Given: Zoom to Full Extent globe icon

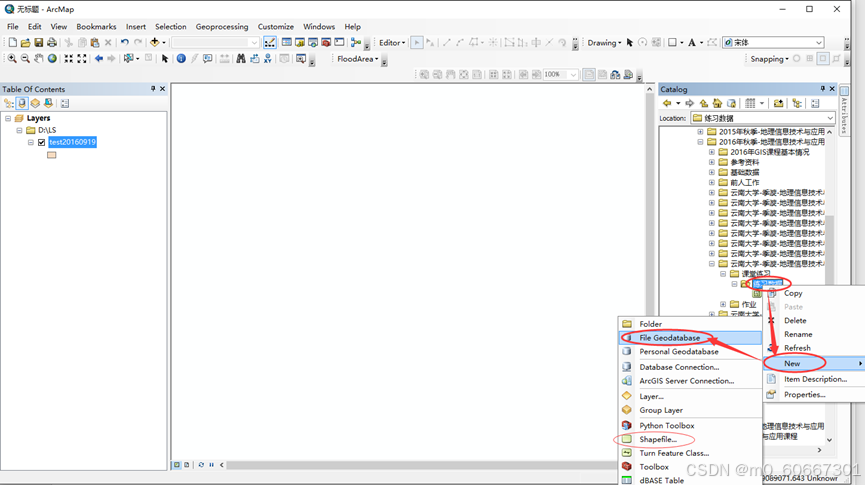Looking at the screenshot, I should coord(52,58).
